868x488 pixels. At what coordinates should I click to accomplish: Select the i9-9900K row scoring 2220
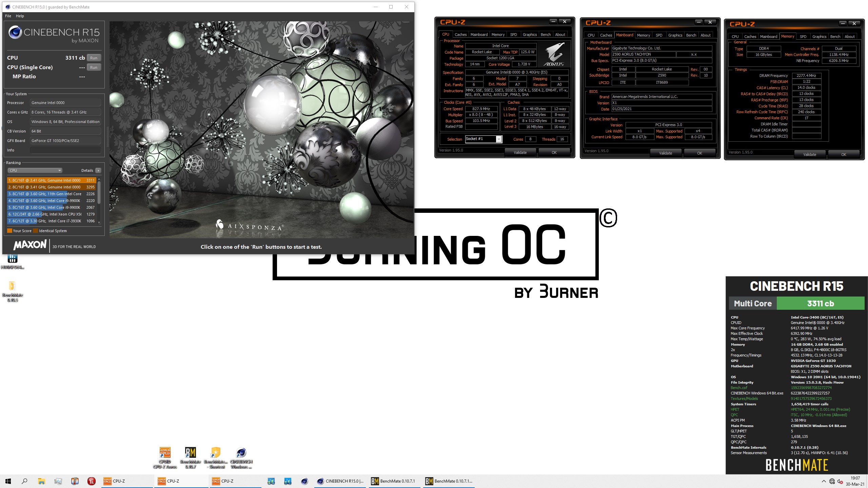pos(52,201)
